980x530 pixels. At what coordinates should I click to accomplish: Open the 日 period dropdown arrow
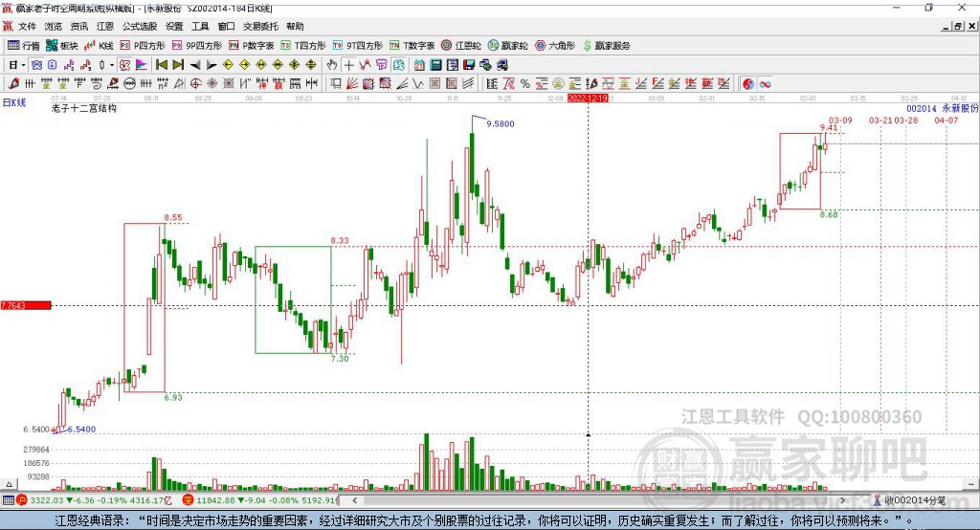pyautogui.click(x=23, y=65)
